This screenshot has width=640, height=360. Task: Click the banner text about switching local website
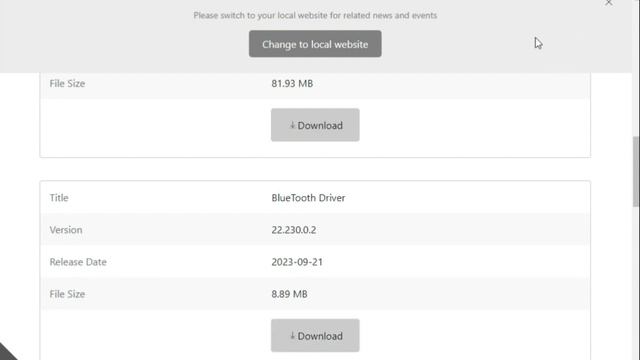point(315,16)
